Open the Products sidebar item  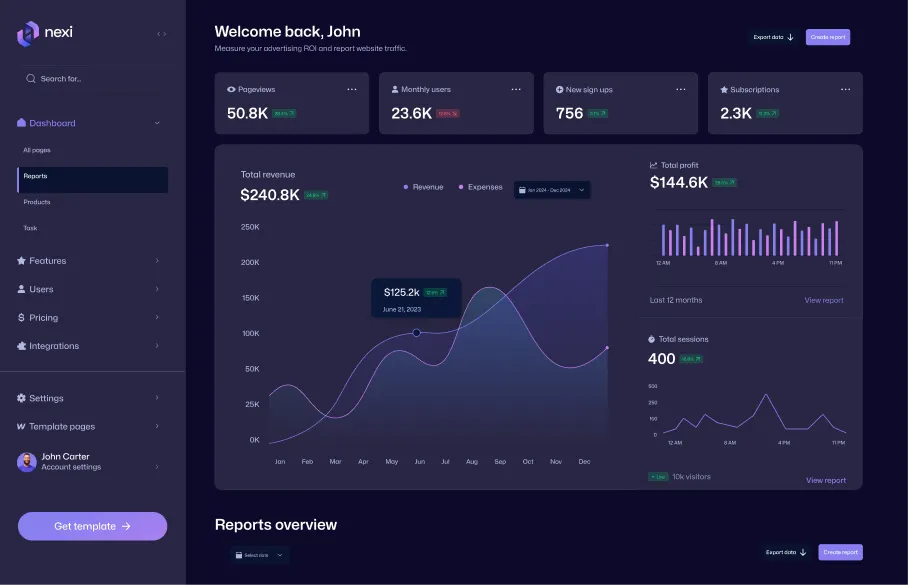point(37,202)
